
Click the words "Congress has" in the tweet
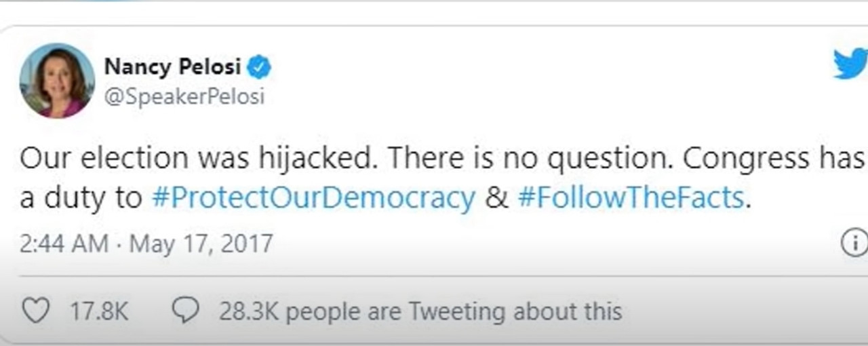774,159
